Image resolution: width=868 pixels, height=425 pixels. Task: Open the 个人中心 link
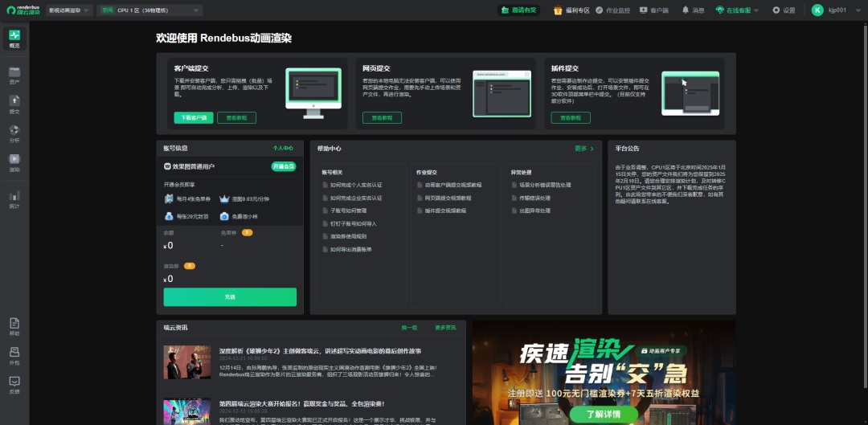pos(283,149)
